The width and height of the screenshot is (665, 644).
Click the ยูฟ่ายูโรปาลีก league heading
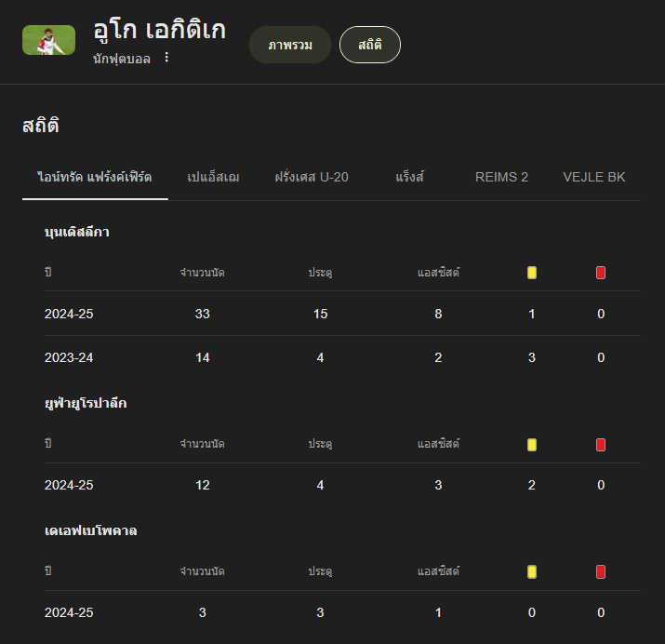86,403
